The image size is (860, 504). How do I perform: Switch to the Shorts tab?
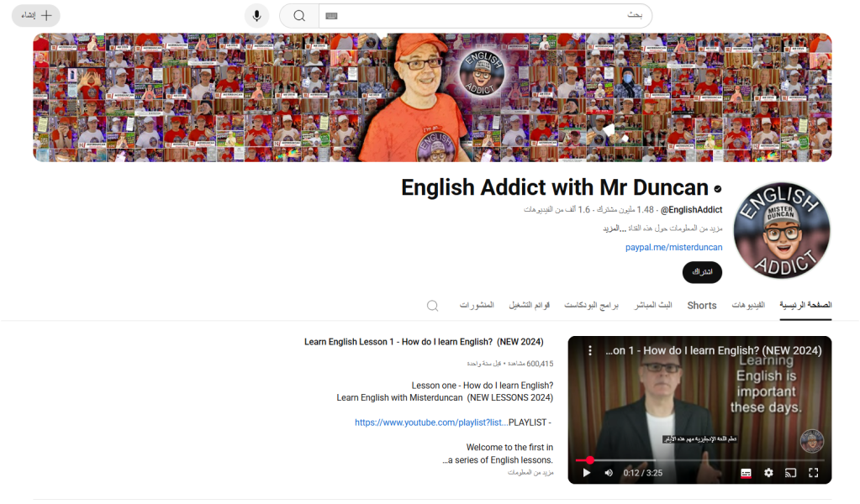click(x=701, y=306)
